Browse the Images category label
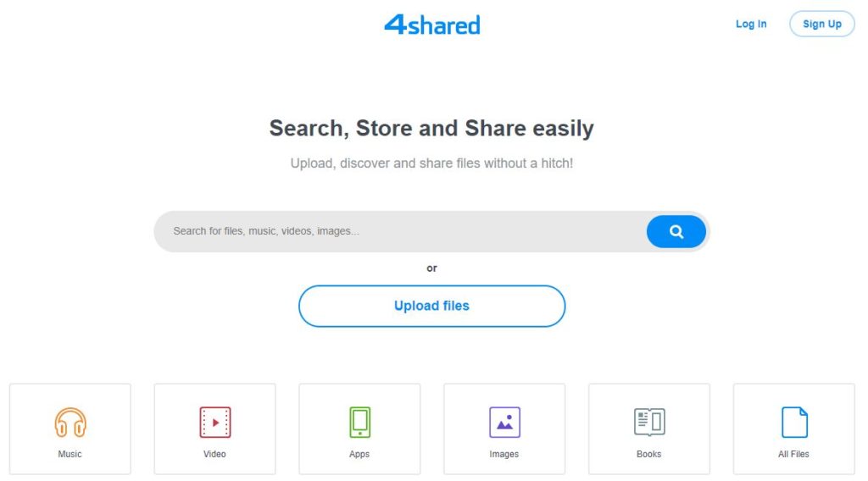 504,454
